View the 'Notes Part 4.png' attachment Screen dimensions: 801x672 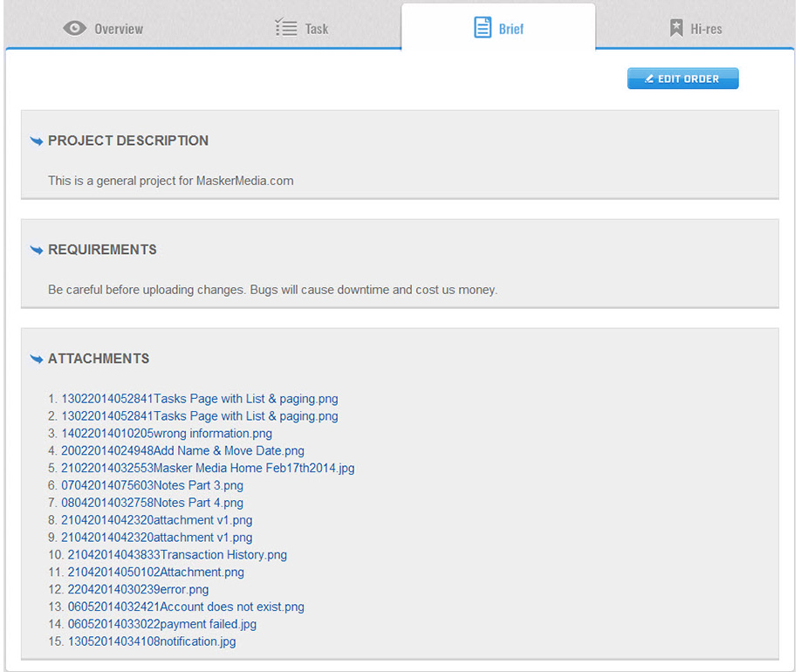(152, 503)
